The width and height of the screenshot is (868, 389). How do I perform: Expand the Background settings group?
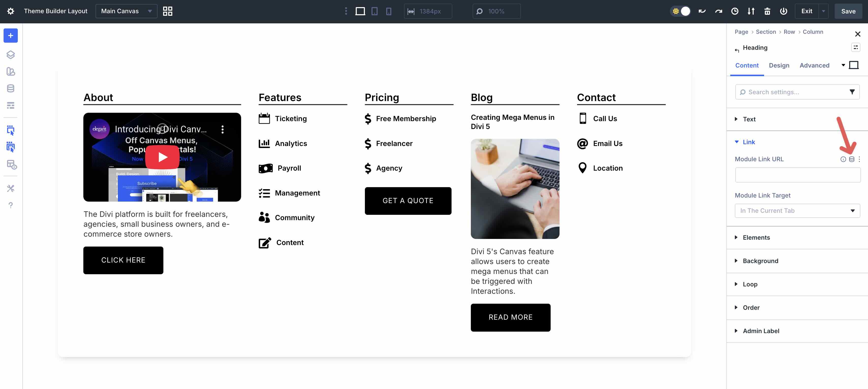760,261
